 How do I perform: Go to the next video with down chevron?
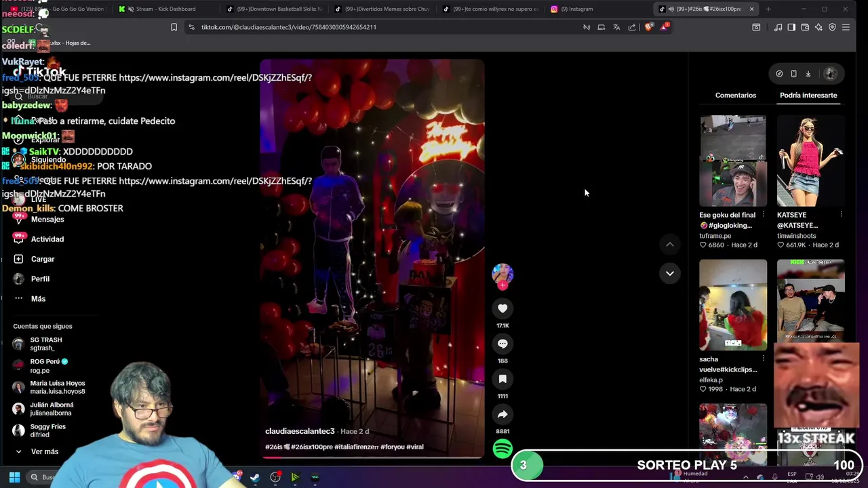[x=669, y=273]
